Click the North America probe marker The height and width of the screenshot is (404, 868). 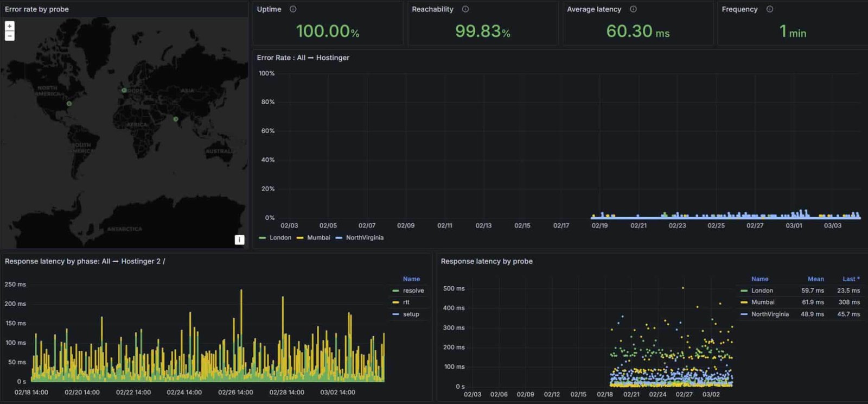[69, 103]
